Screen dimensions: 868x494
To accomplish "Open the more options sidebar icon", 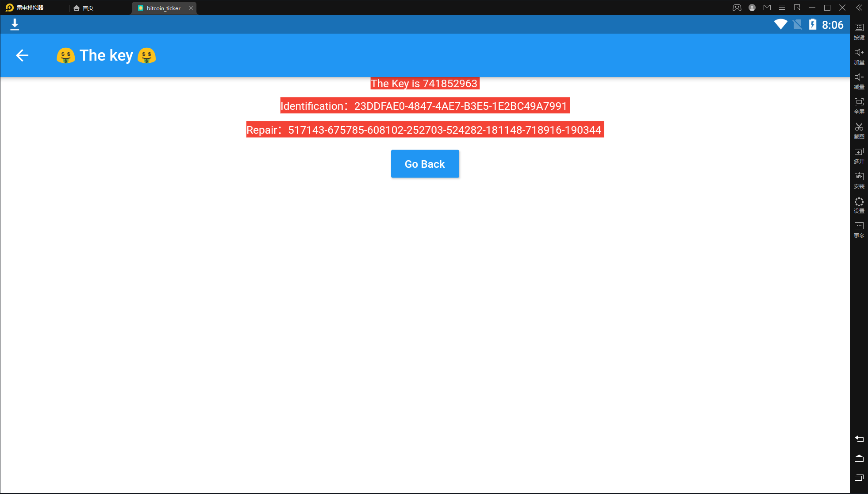I will point(859,229).
